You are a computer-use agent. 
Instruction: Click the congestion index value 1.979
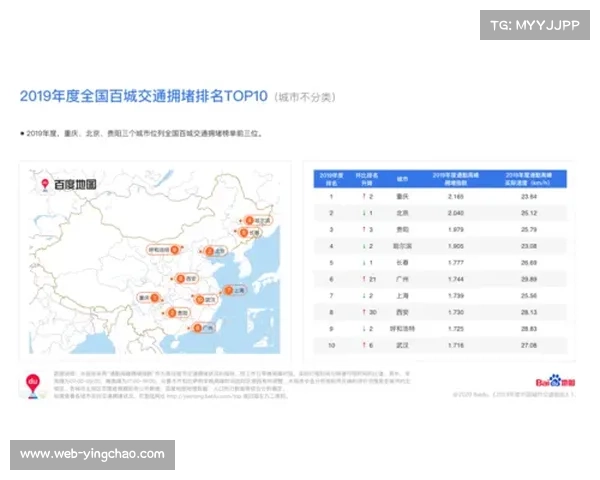pyautogui.click(x=456, y=229)
